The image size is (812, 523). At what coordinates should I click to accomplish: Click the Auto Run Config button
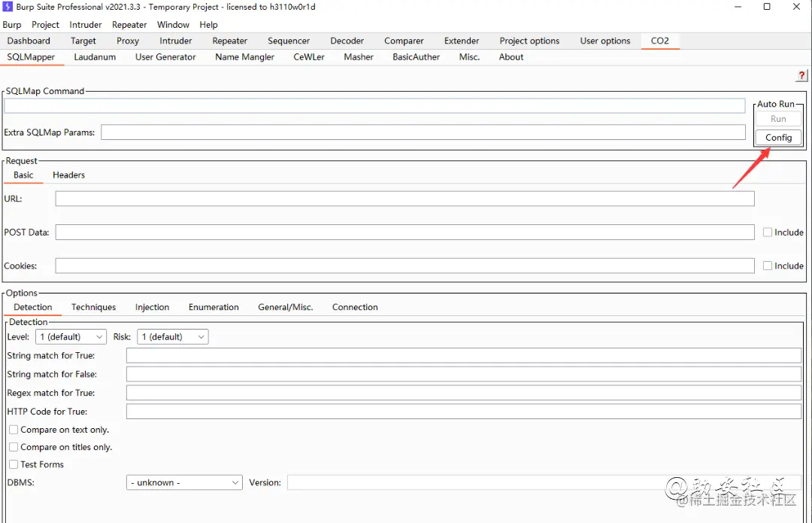pos(778,138)
